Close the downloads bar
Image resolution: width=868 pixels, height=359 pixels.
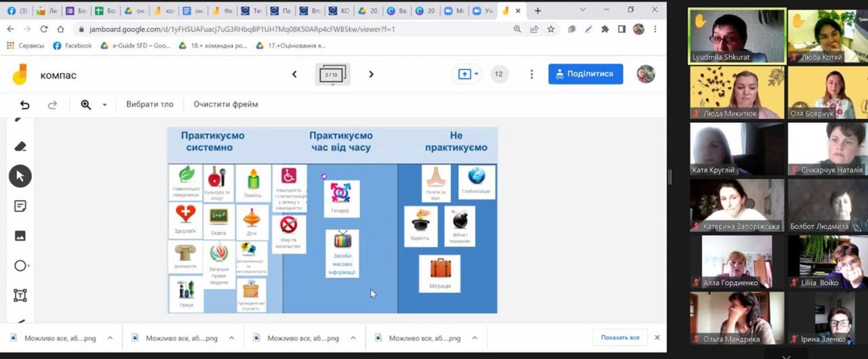[657, 337]
